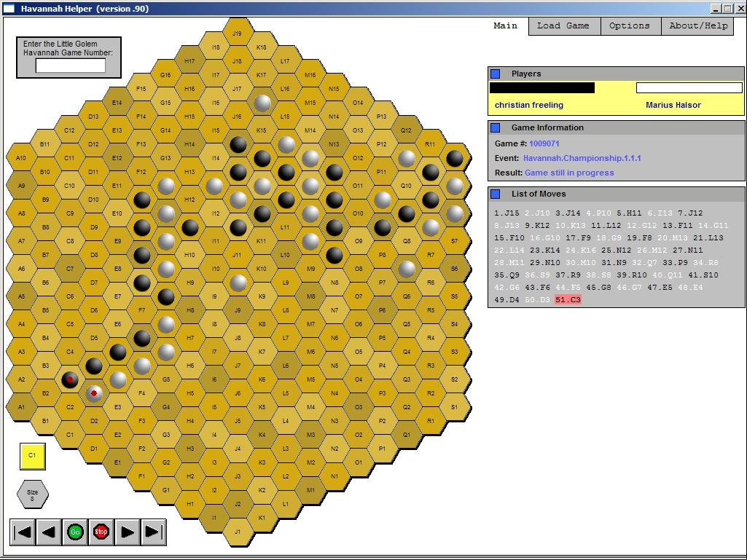Select move 27.N11 in the move list

688,251
